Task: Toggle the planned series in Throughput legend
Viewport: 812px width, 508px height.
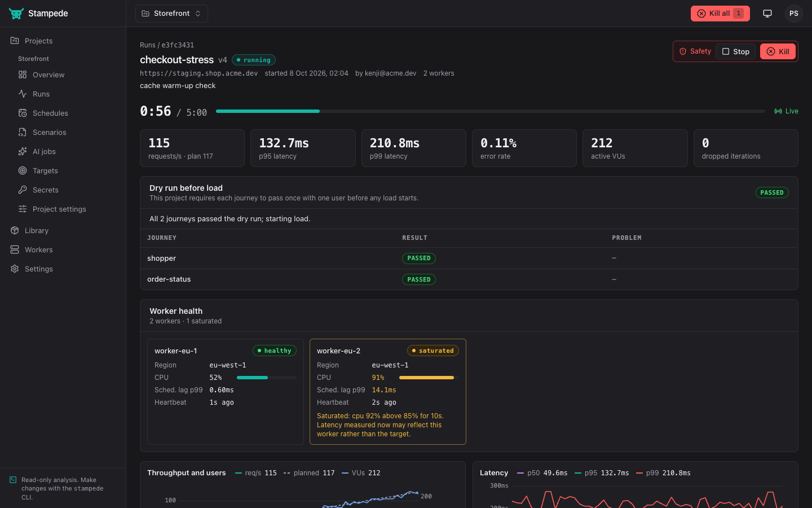Action: (309, 473)
